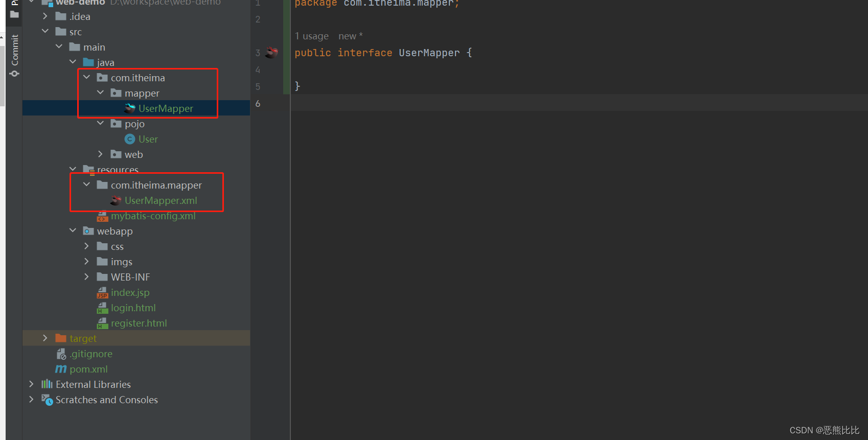
Task: Click the web package icon
Action: pyautogui.click(x=116, y=154)
